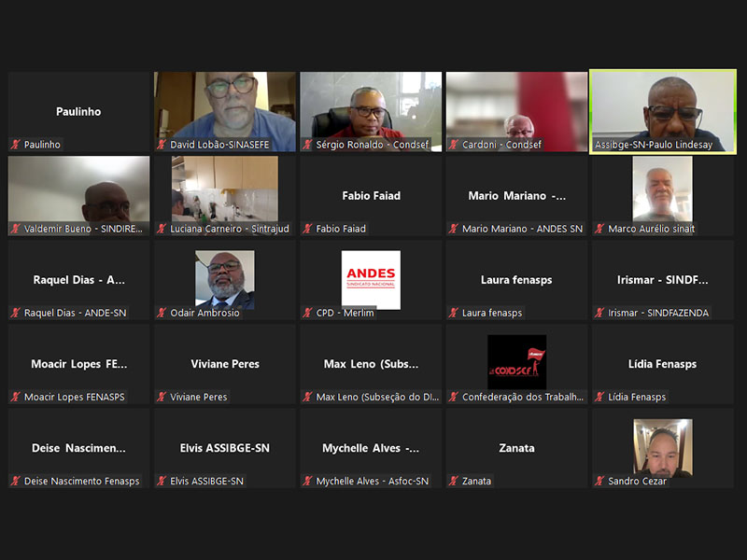
Task: Click the muted mic icon beside Paulinho
Action: (x=15, y=145)
